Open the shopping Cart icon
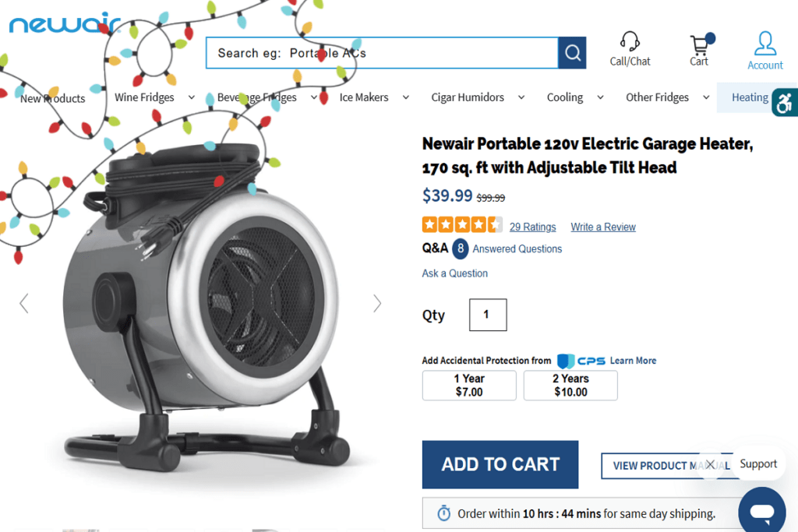The image size is (798, 532). coord(699,45)
